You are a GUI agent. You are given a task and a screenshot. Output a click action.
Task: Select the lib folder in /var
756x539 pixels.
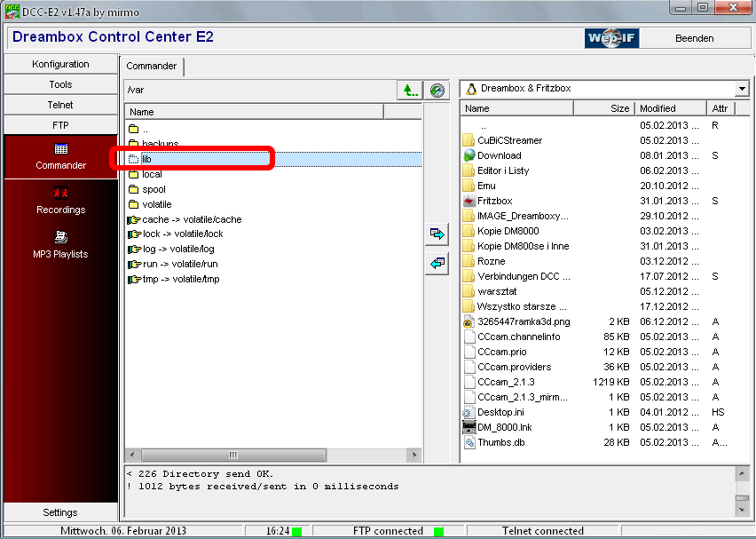pos(147,159)
